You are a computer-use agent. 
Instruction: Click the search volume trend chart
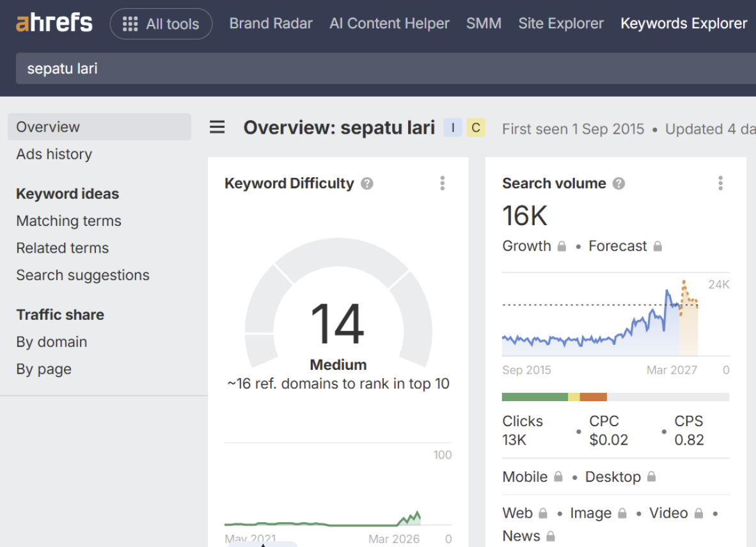(601, 318)
